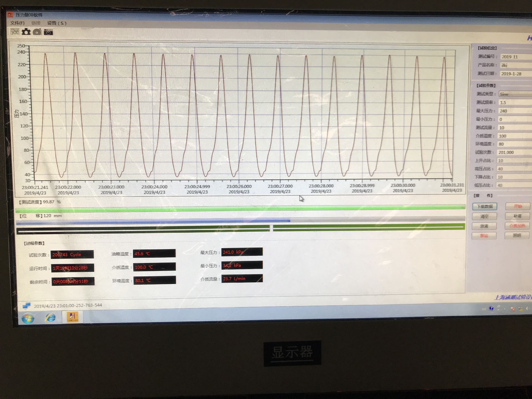Click the 下载数据 button
This screenshot has height=399, width=532.
click(485, 206)
